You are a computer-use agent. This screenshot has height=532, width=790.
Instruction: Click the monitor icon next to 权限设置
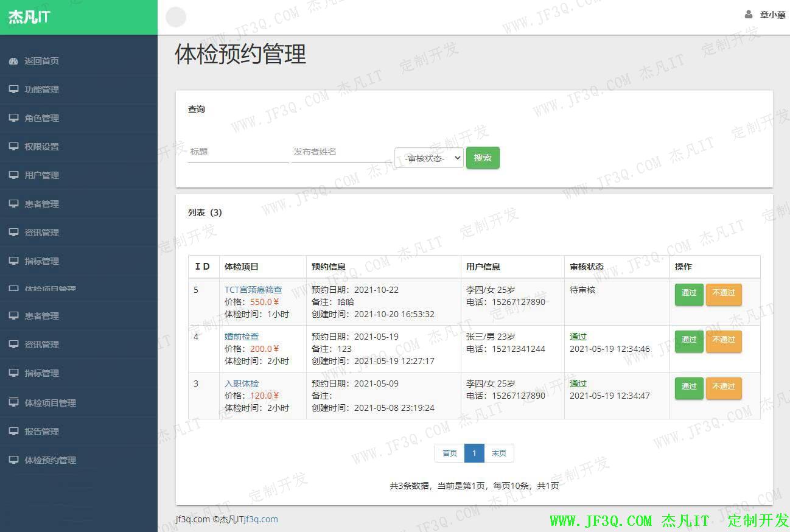(13, 147)
